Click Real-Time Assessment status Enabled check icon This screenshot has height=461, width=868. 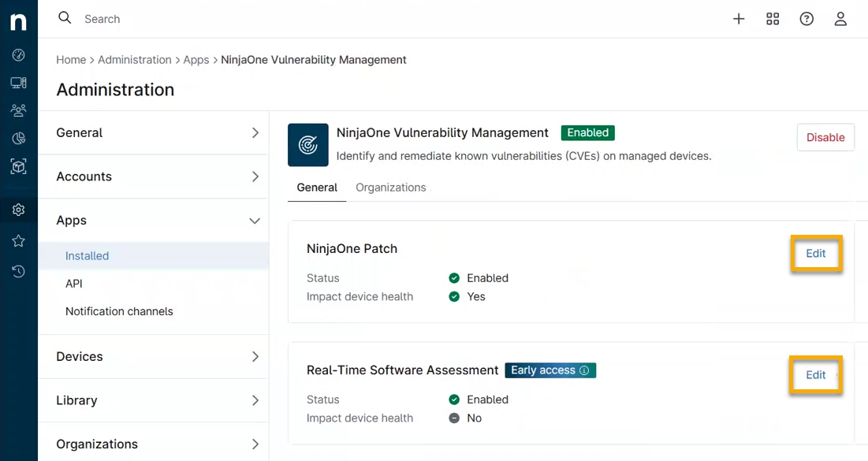pyautogui.click(x=454, y=400)
